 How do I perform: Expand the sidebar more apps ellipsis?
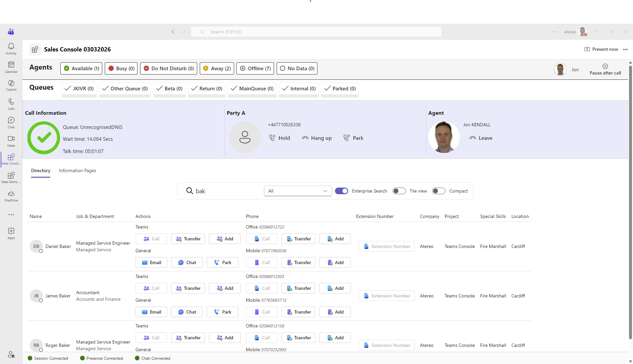point(11,215)
